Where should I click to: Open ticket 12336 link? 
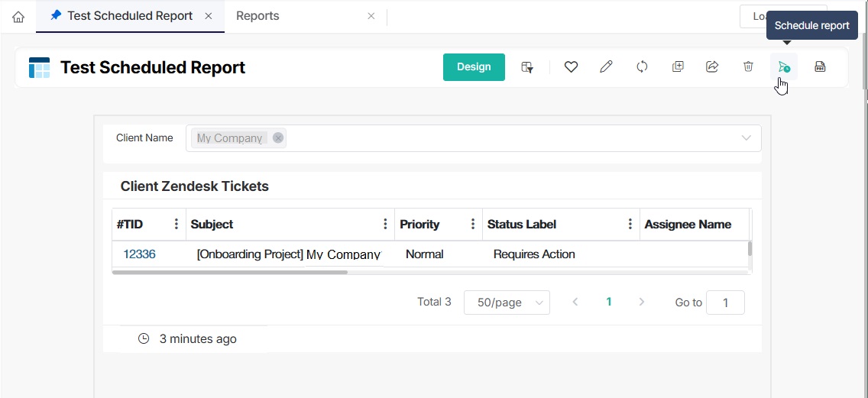[x=139, y=254]
